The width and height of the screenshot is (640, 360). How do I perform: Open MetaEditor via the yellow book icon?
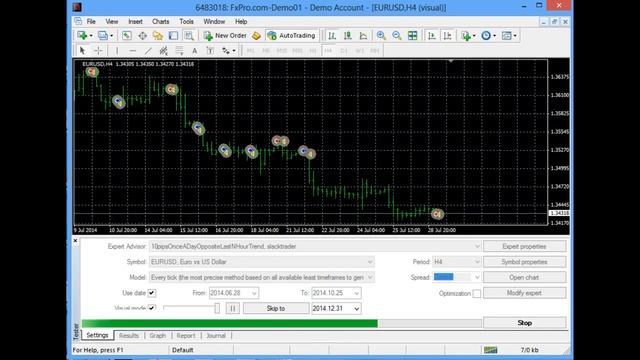256,36
